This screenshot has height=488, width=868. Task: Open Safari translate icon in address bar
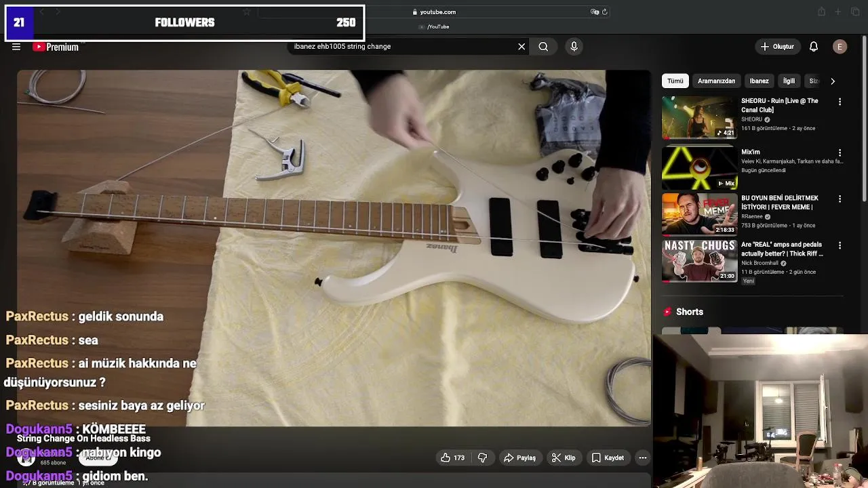point(594,12)
